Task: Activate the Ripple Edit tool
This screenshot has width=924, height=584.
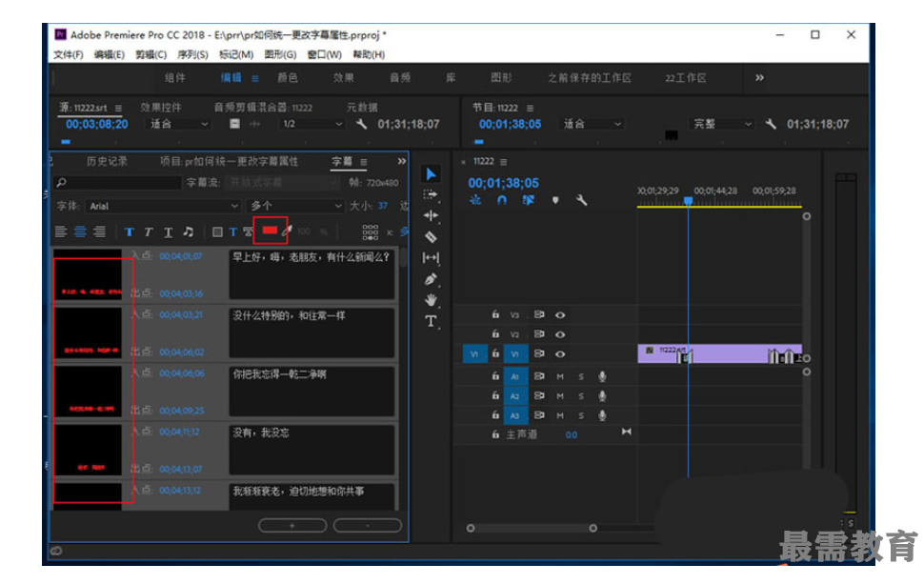Action: tap(431, 215)
